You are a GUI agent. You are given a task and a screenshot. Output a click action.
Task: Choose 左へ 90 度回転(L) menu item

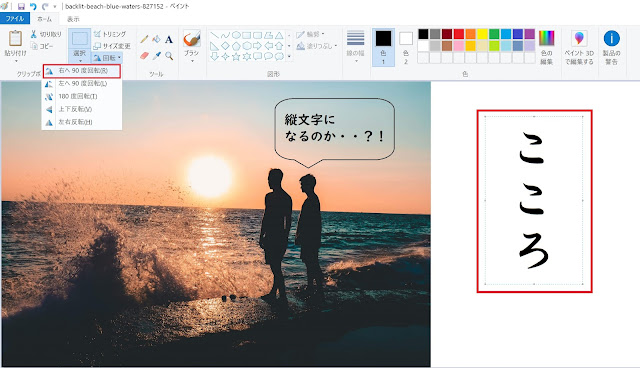click(82, 84)
